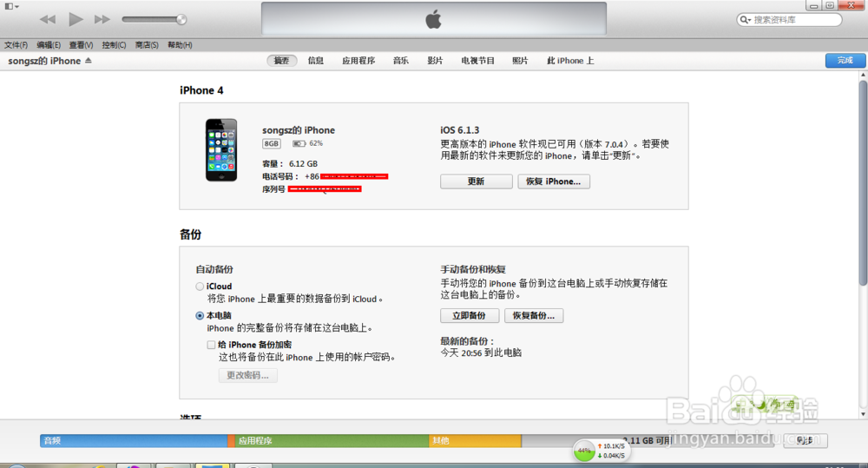
Task: Click the 立即备份 button
Action: (470, 316)
